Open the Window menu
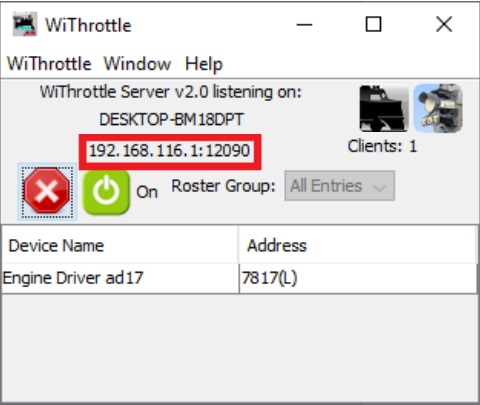 137,63
